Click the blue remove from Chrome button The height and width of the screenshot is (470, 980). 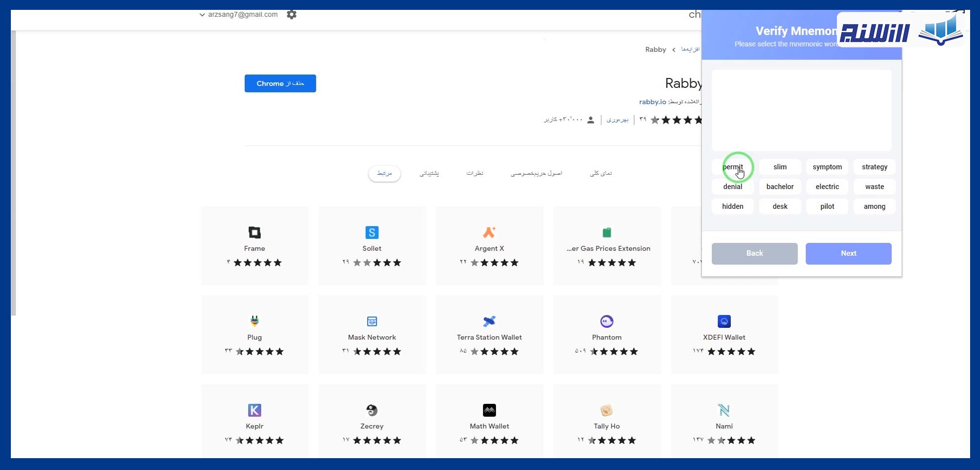point(280,83)
